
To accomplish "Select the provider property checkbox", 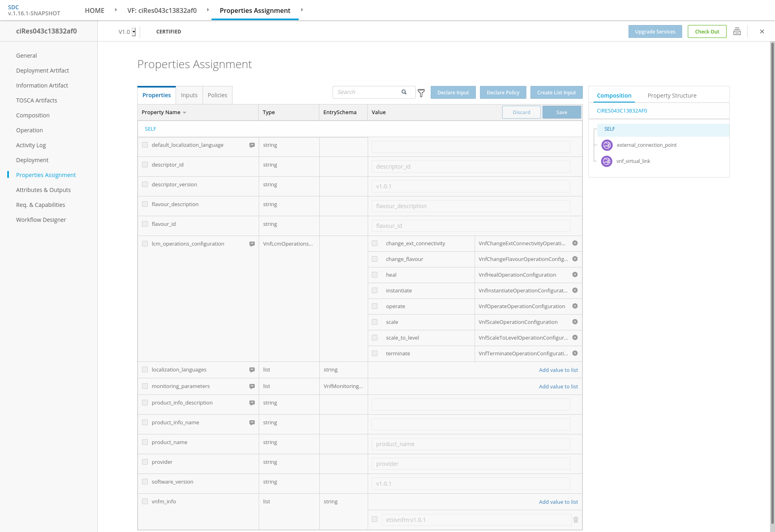I will [145, 462].
